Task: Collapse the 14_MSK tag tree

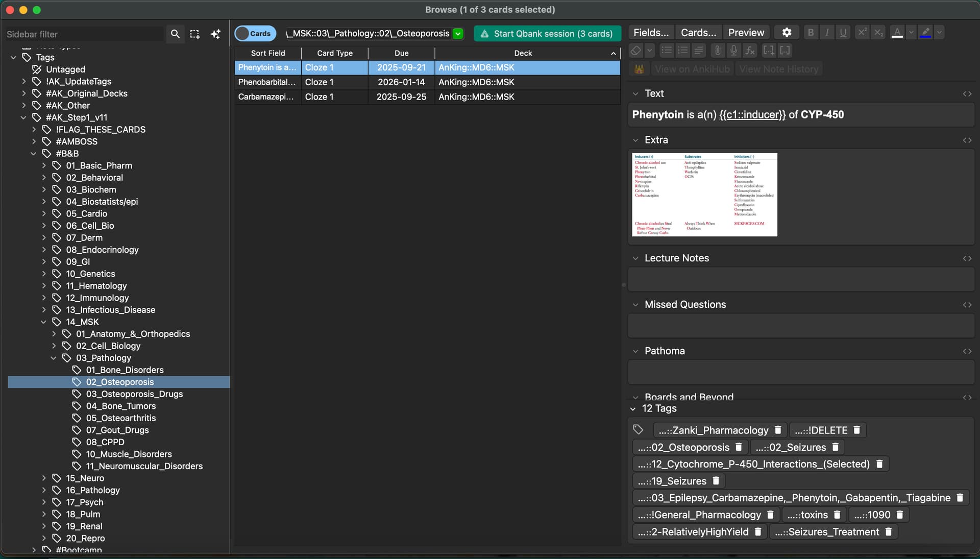Action: (44, 322)
